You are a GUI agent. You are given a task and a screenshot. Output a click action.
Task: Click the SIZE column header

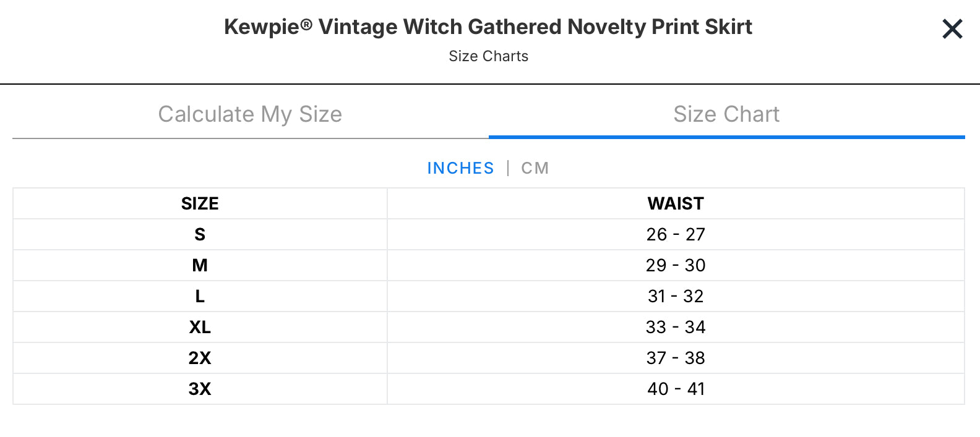pos(200,203)
